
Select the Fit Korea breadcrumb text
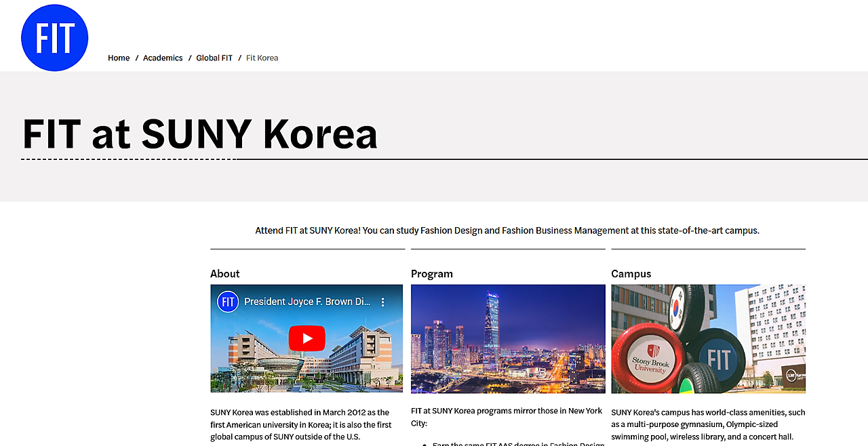262,58
